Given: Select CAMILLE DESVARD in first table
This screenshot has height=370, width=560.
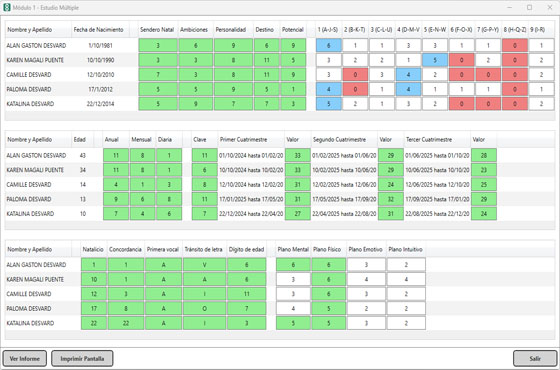Looking at the screenshot, I should (x=29, y=75).
